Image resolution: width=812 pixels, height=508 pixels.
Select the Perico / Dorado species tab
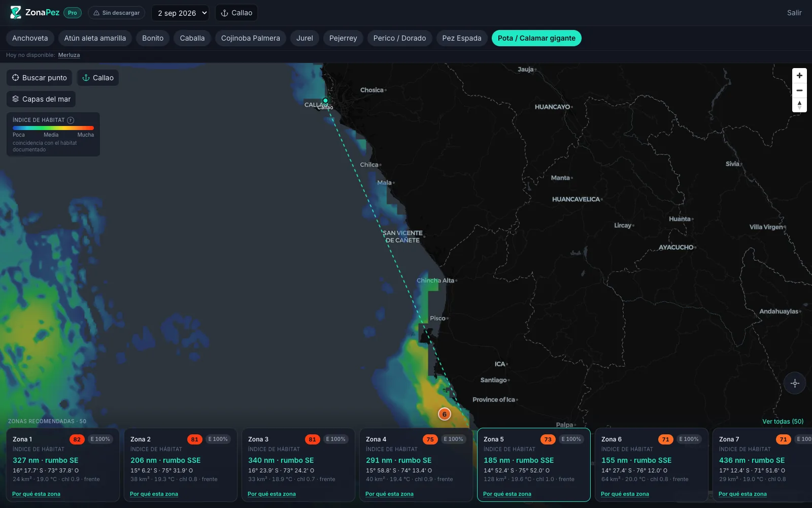(x=399, y=38)
